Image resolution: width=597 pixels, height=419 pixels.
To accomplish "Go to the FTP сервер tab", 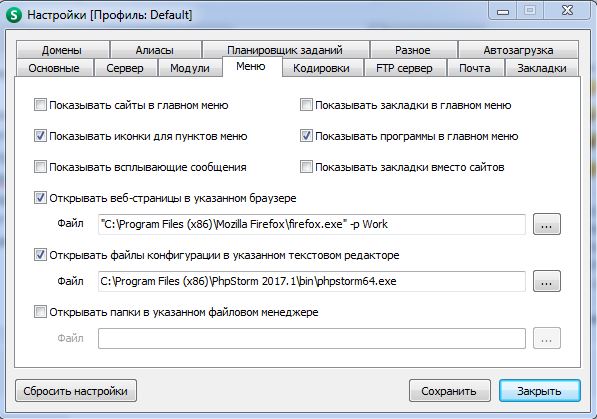I will tap(405, 68).
